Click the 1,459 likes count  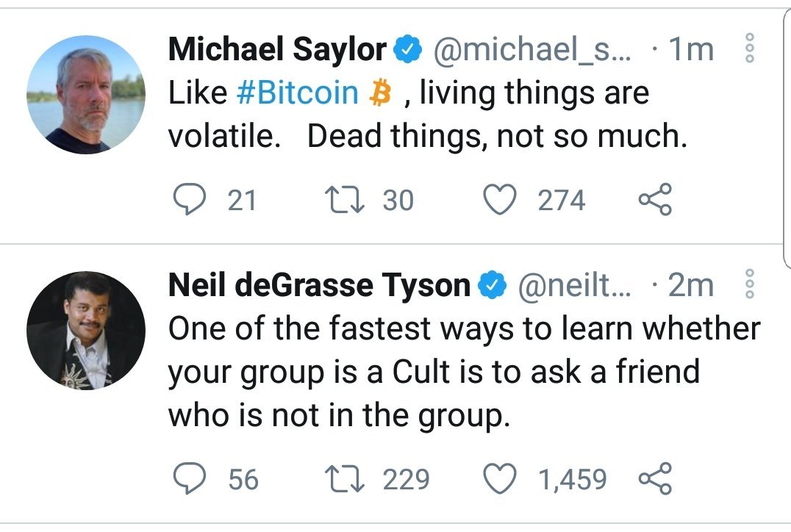(x=575, y=479)
